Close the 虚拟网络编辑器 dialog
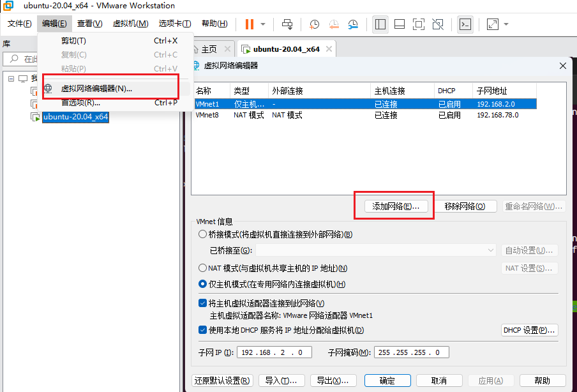The width and height of the screenshot is (577, 392). tap(563, 66)
